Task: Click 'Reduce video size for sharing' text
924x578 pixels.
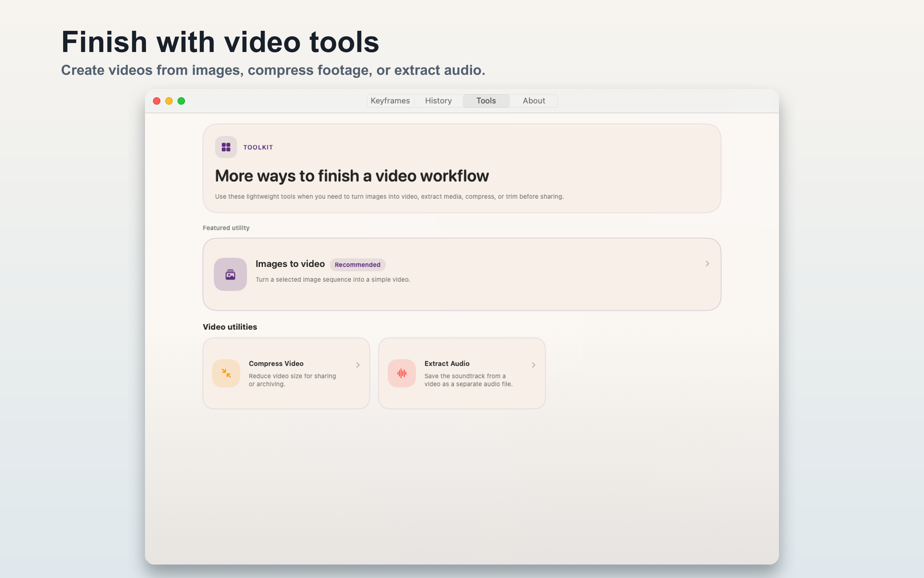Action: coord(293,380)
